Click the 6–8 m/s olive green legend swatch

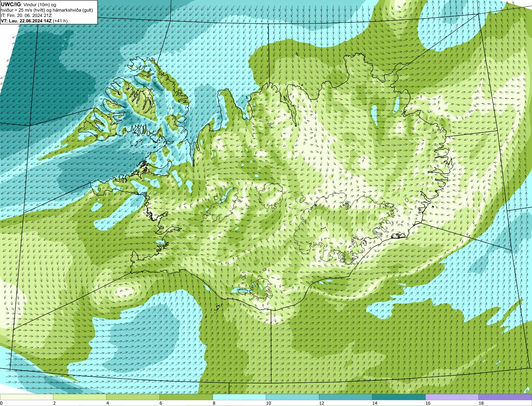point(186,397)
